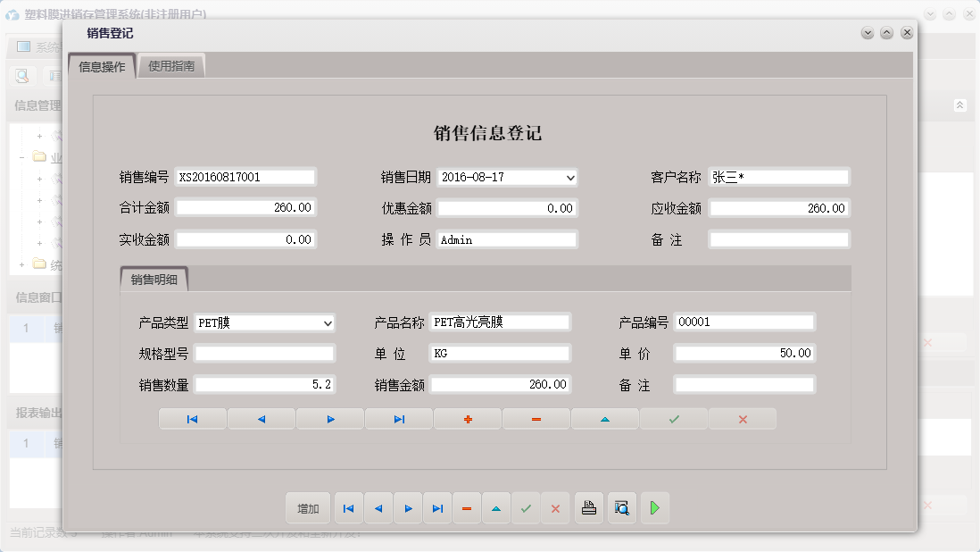The image size is (980, 552).
Task: Switch to the 使用指南 tab
Action: (x=170, y=64)
